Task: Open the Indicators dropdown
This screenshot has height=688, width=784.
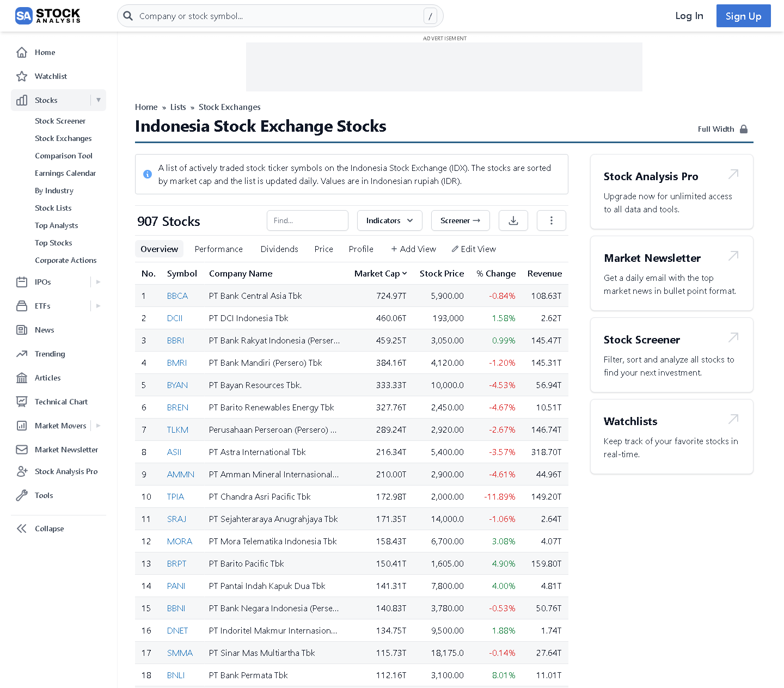Action: [389, 220]
